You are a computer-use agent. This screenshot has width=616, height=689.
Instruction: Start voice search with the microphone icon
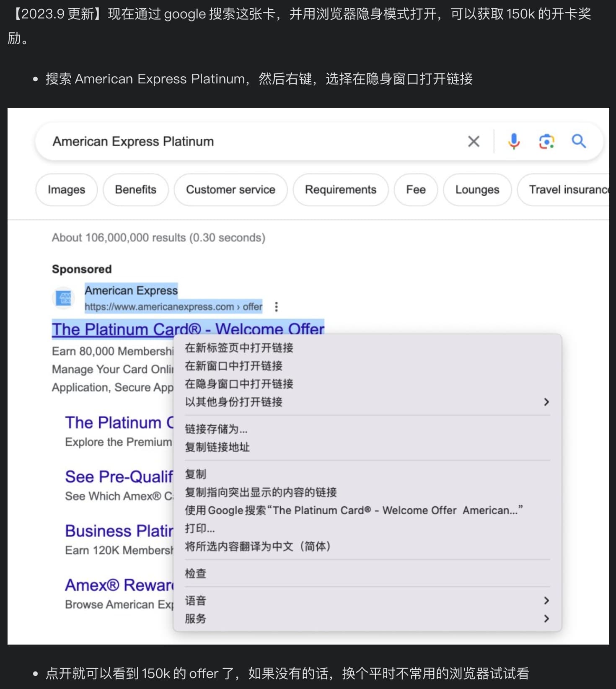(x=514, y=142)
